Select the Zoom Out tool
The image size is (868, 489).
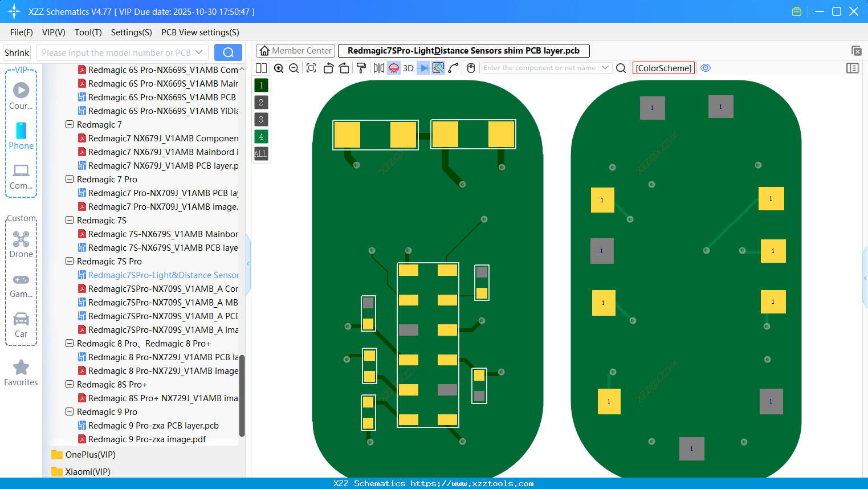coord(293,68)
